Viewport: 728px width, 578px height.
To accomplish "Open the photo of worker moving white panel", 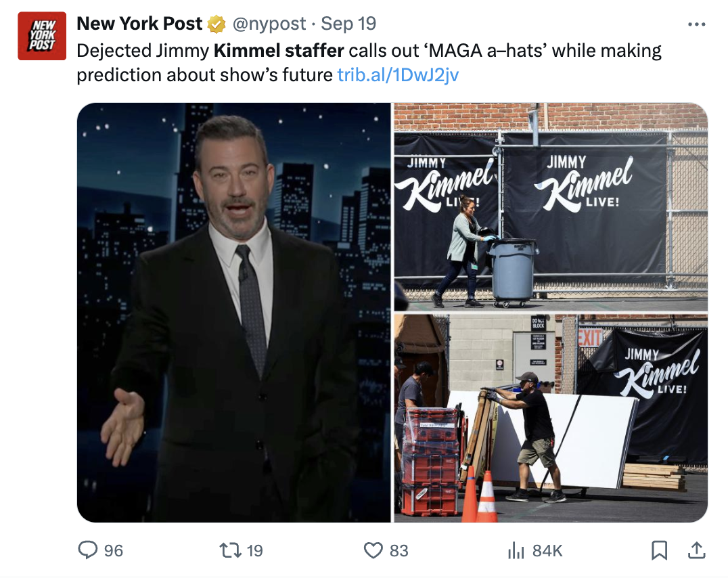I will [x=551, y=419].
